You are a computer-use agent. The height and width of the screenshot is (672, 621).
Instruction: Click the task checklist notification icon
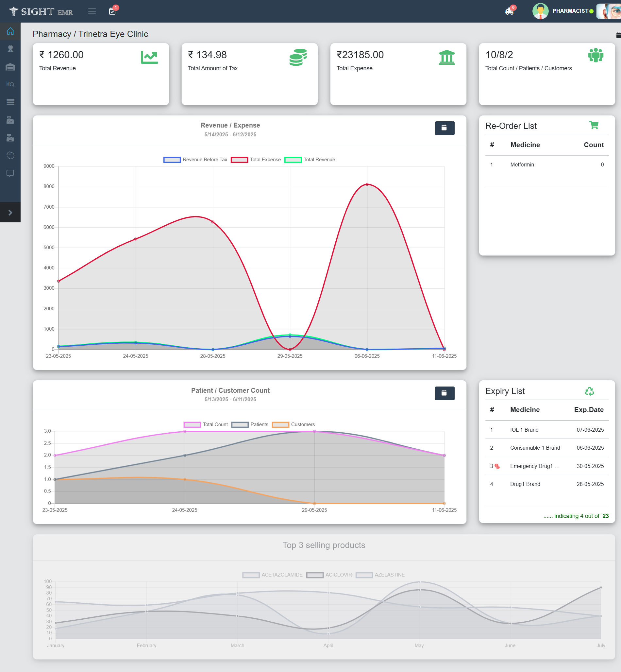click(x=112, y=11)
